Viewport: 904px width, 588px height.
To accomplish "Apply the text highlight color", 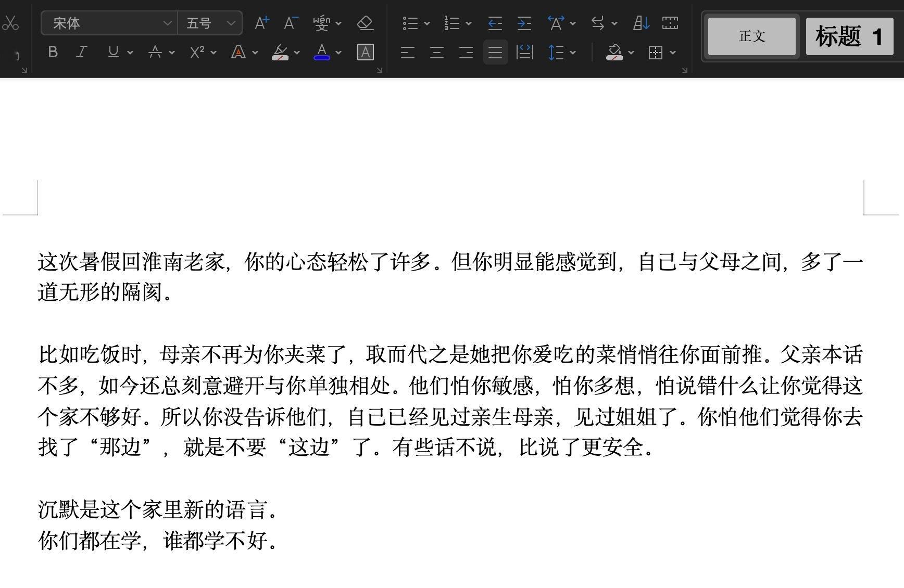I will (x=280, y=52).
